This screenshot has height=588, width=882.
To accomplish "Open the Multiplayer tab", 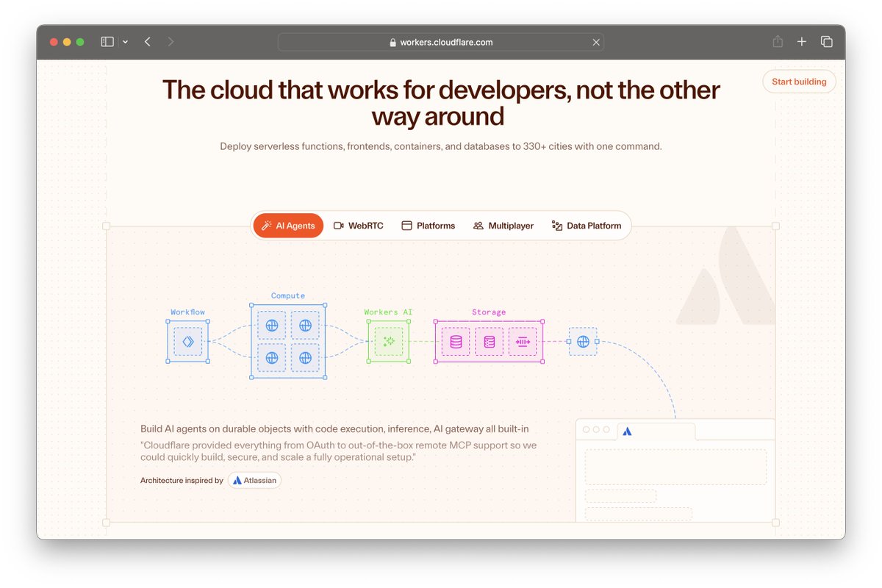I will 503,226.
